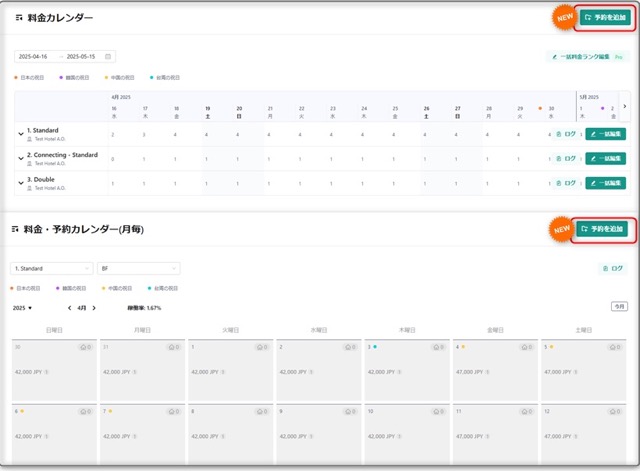Expand the 3. Double row chevron
The height and width of the screenshot is (471, 640).
click(21, 183)
